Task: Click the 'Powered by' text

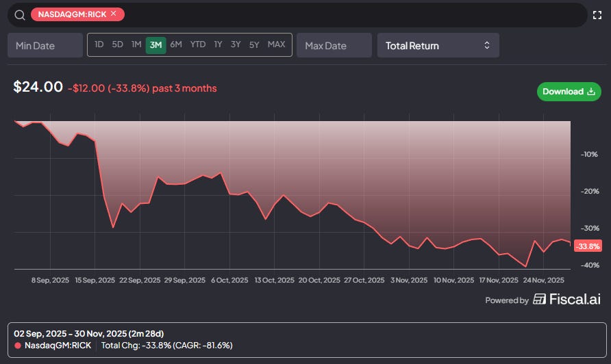Action: click(507, 300)
